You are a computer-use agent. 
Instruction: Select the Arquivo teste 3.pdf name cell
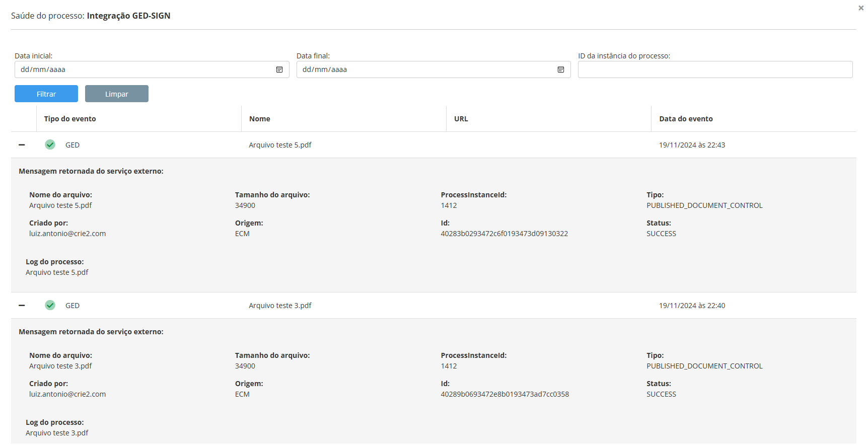click(x=280, y=306)
